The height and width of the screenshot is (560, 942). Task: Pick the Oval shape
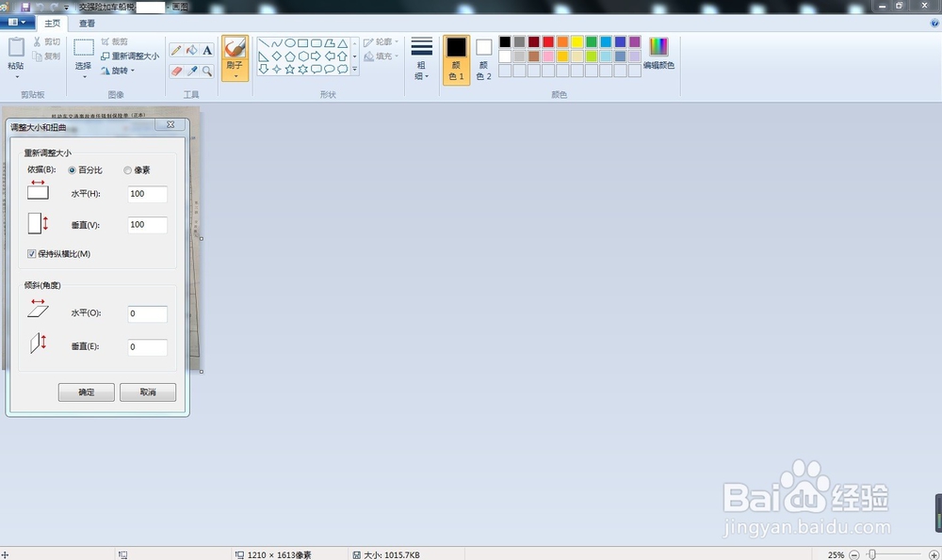289,43
